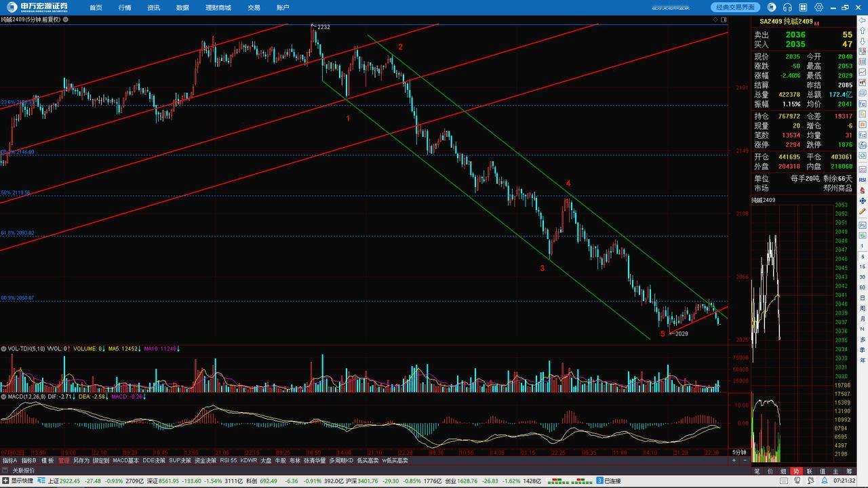This screenshot has height=488, width=868.
Task: Apply the 张清华量 template
Action: tap(315, 460)
